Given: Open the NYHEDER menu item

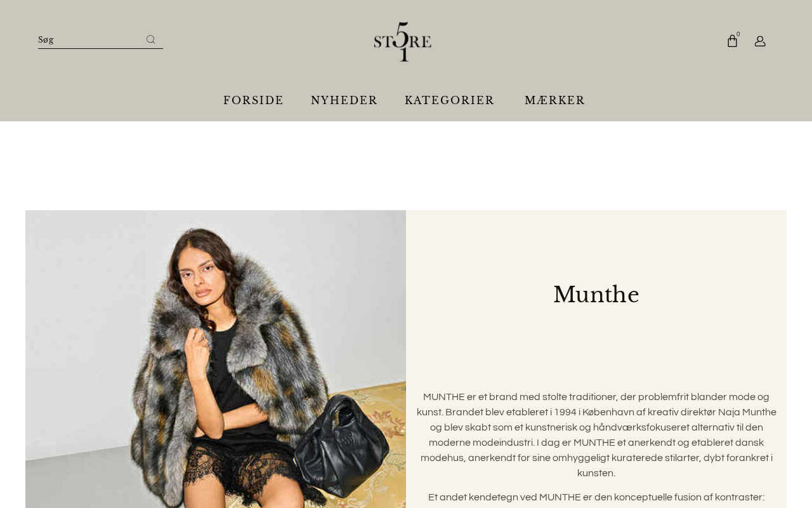Looking at the screenshot, I should point(344,100).
